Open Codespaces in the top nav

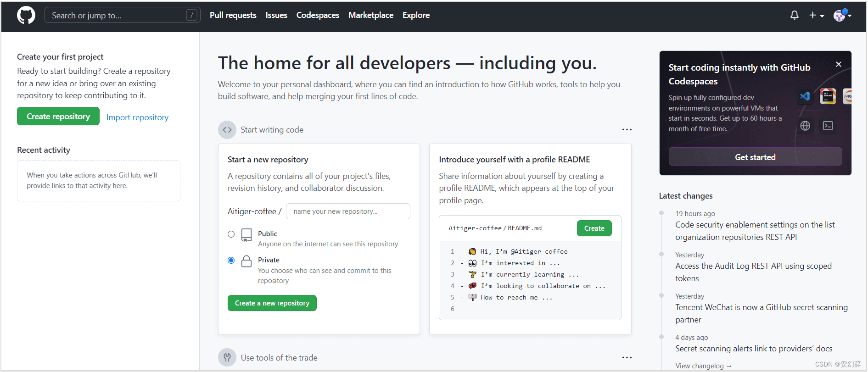click(318, 15)
